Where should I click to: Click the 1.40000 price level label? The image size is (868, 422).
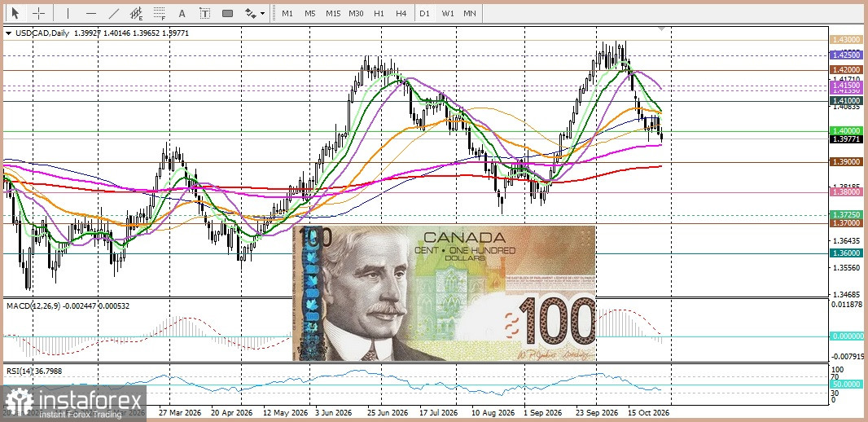click(846, 130)
